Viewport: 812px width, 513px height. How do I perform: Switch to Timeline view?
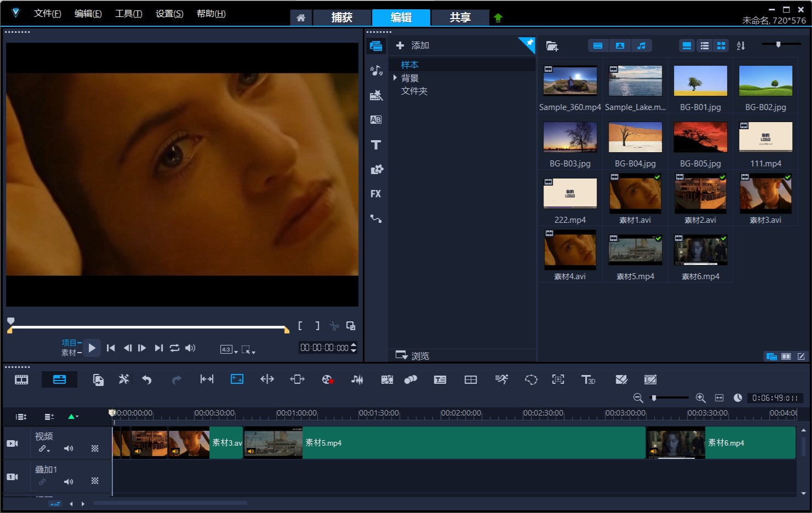click(59, 379)
